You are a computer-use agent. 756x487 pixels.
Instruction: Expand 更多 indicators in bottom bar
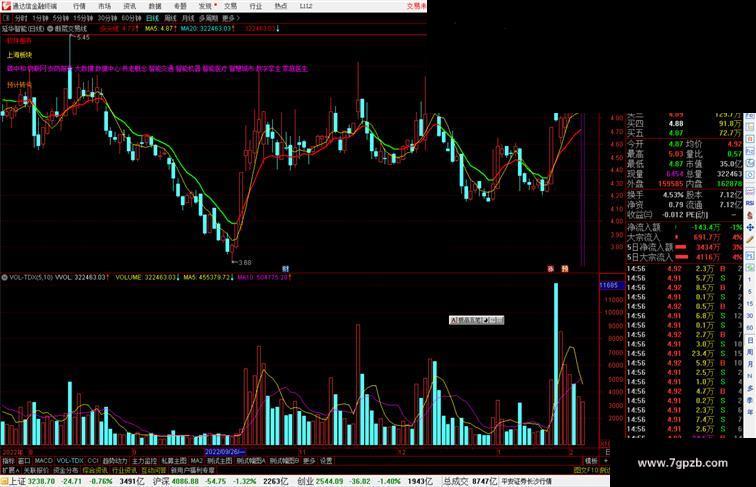pos(309,461)
